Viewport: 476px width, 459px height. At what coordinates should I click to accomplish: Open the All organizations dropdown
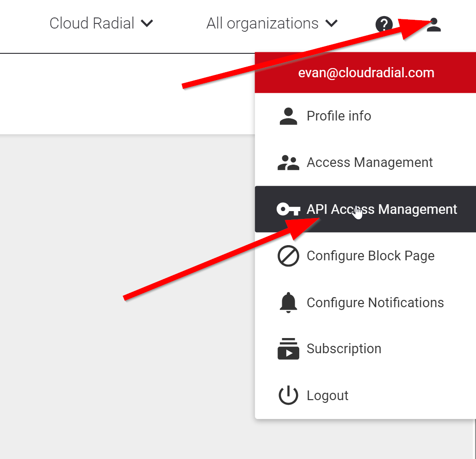click(272, 23)
